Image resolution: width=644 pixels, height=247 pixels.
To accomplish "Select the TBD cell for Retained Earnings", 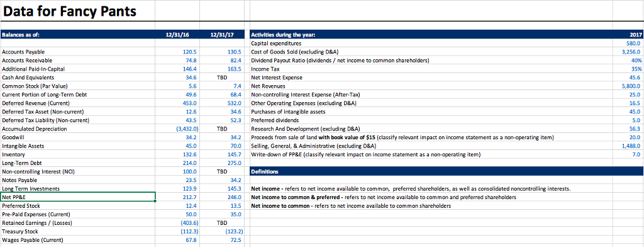I will (x=222, y=222).
